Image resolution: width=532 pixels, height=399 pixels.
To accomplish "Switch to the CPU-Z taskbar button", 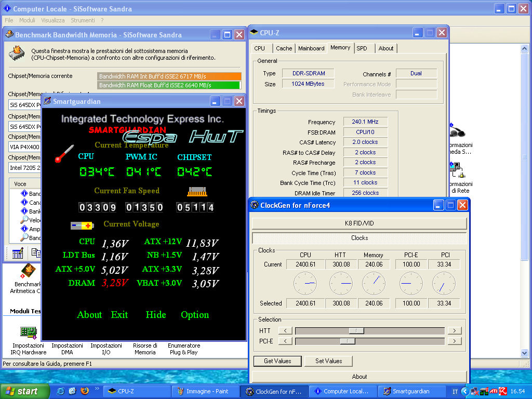I will pyautogui.click(x=137, y=392).
